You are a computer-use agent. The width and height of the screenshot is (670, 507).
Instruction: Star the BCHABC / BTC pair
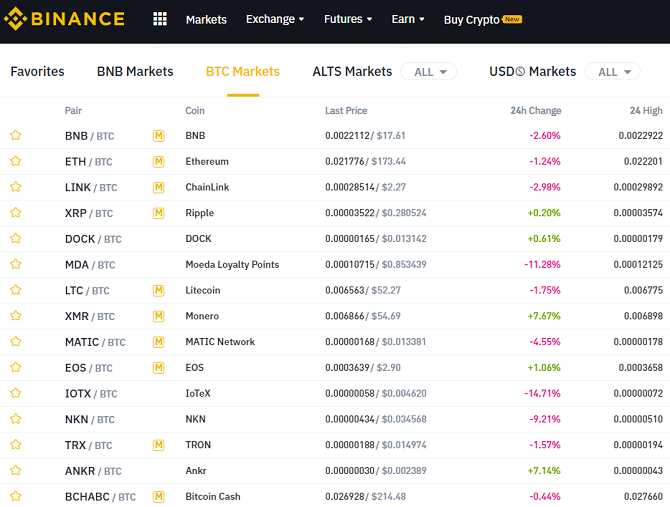click(16, 496)
